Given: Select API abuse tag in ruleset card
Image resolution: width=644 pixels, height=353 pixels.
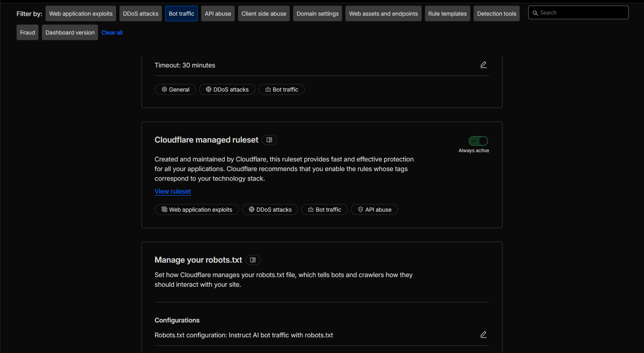Looking at the screenshot, I should pyautogui.click(x=374, y=210).
